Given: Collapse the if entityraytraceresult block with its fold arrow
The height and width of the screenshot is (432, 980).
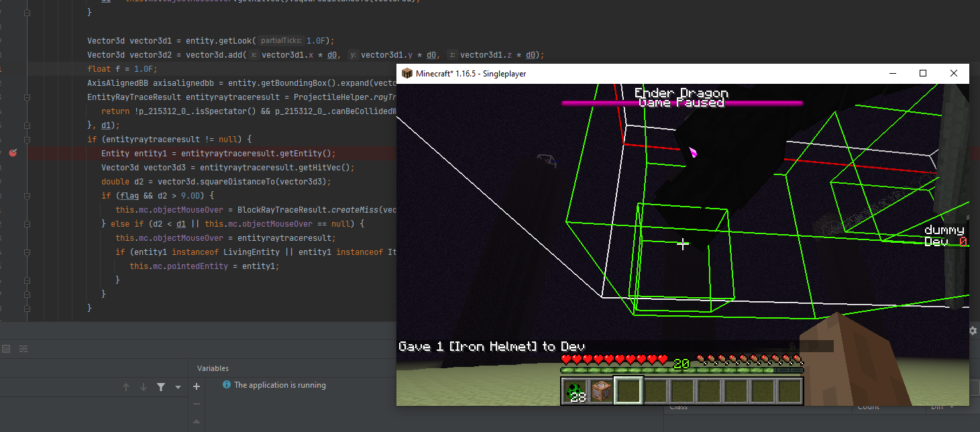Looking at the screenshot, I should tap(27, 139).
